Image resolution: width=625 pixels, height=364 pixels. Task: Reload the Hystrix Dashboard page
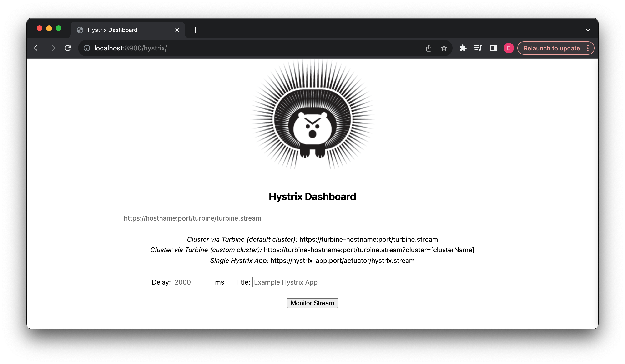pyautogui.click(x=68, y=48)
